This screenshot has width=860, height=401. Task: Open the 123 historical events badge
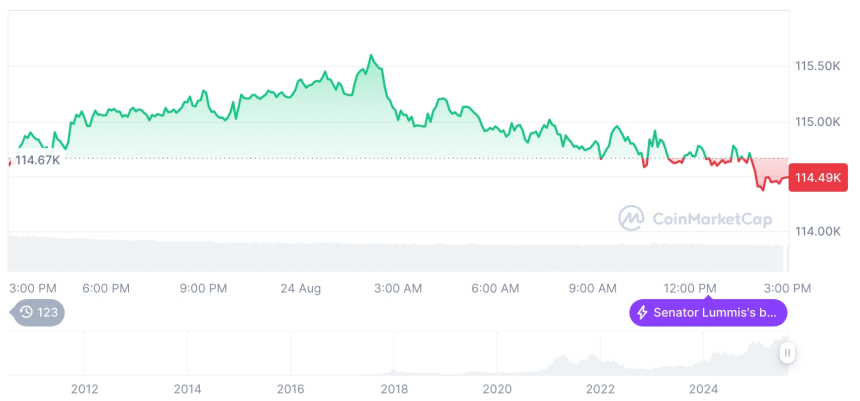pos(40,313)
